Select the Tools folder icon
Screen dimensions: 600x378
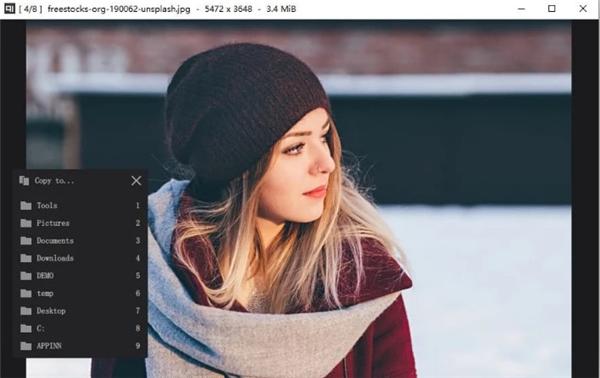click(26, 205)
